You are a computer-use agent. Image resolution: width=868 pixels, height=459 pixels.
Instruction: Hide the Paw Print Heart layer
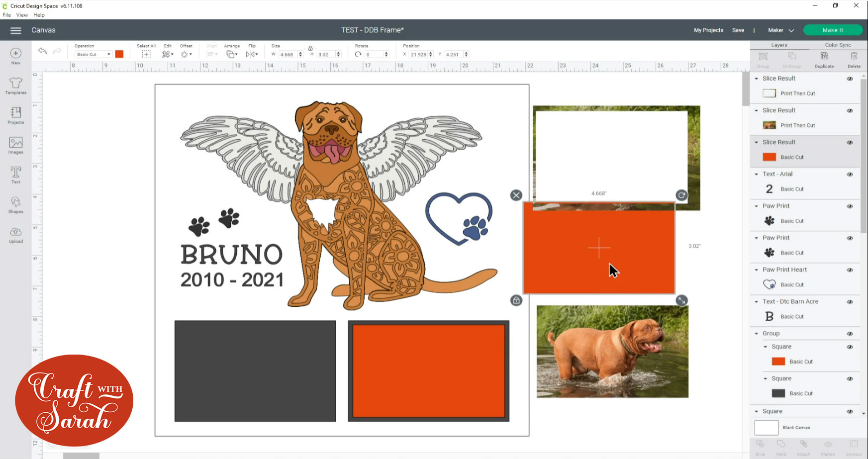(850, 270)
